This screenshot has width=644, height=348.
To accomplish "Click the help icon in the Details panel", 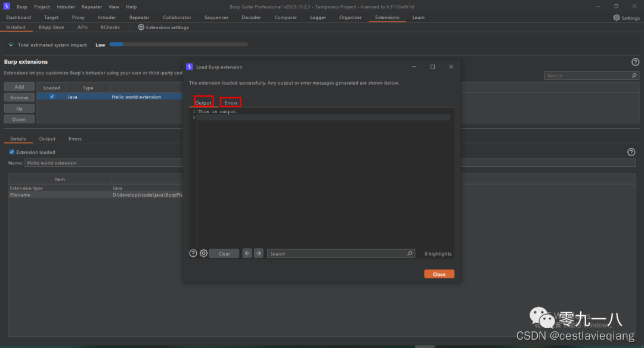I will (x=631, y=152).
